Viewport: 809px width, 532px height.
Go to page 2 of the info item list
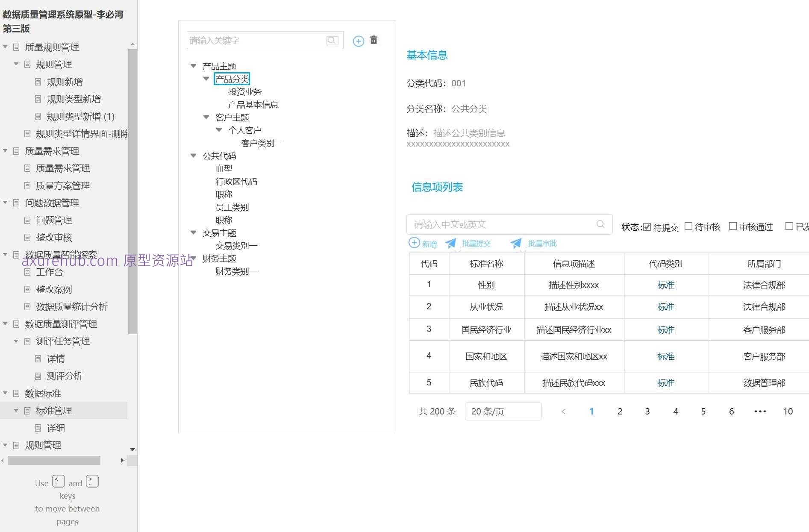click(620, 411)
